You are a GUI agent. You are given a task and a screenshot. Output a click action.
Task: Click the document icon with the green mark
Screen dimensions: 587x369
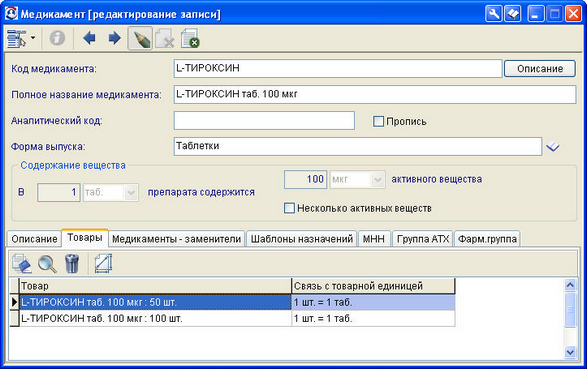point(190,38)
